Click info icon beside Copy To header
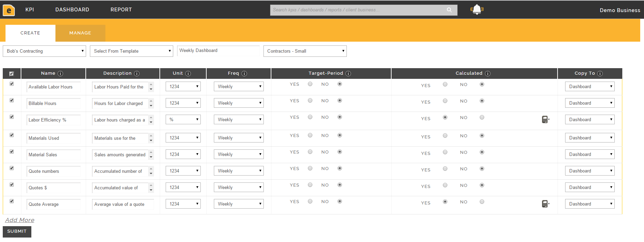Viewport: 644px width, 242px height. coord(600,74)
